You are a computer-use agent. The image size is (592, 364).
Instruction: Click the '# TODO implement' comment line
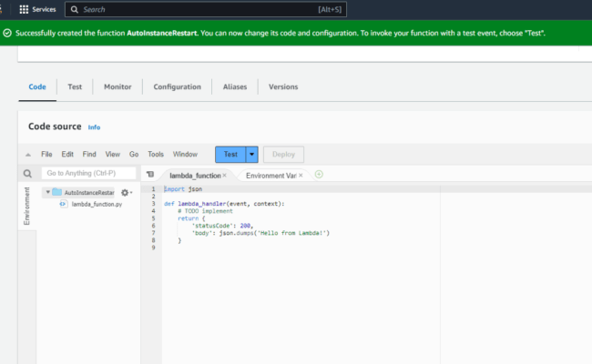(206, 211)
